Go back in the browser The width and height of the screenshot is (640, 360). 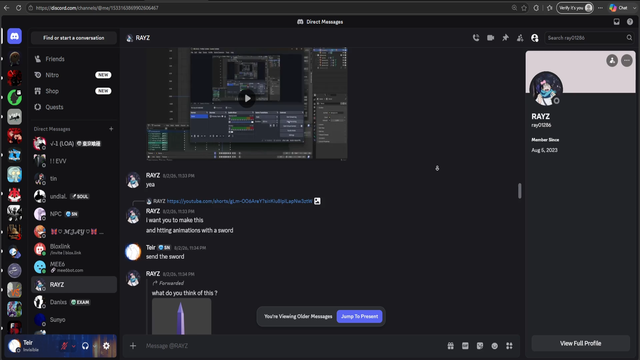pyautogui.click(x=7, y=8)
